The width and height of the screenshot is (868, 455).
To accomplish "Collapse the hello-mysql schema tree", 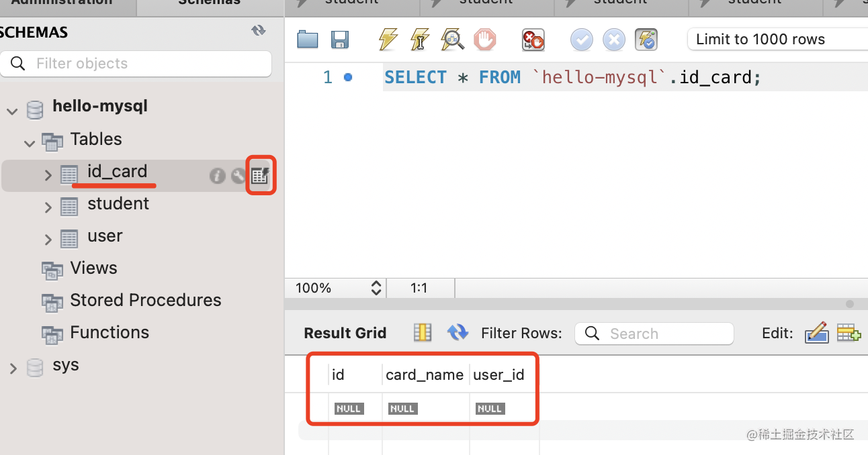I will click(12, 111).
